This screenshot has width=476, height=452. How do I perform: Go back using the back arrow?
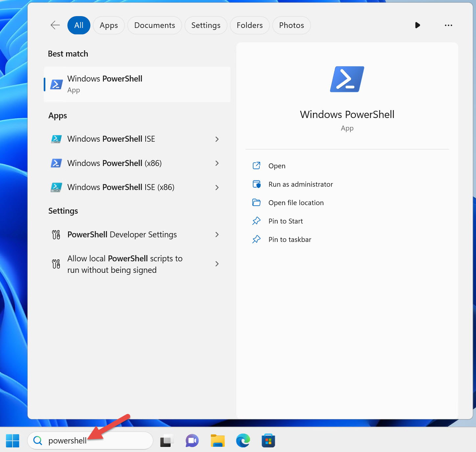click(x=55, y=25)
